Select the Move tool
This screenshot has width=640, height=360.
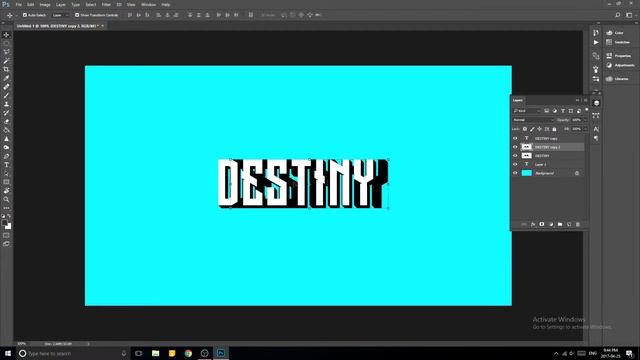[x=6, y=35]
